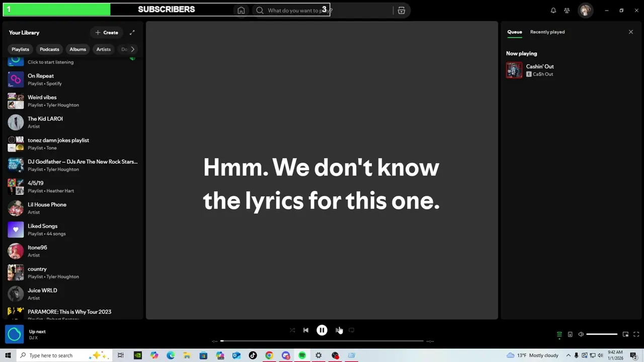Viewport: 644px width, 362px height.
Task: Click the volume slider
Action: [x=602, y=334]
